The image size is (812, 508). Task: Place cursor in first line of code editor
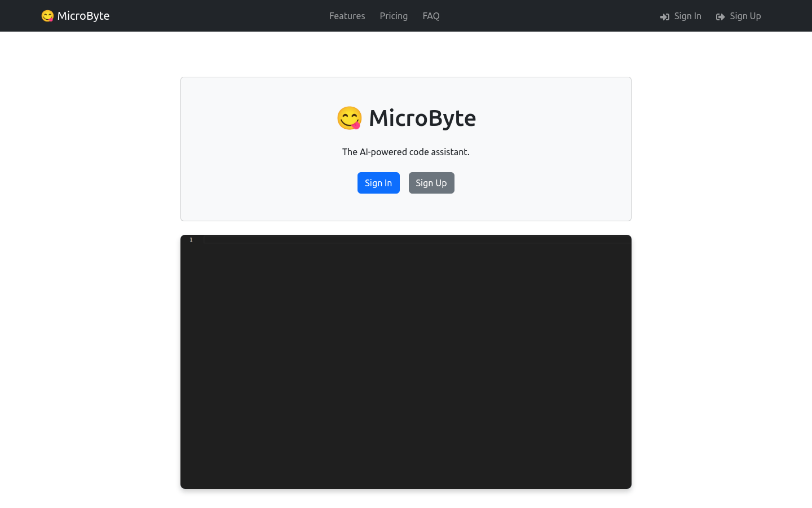417,240
